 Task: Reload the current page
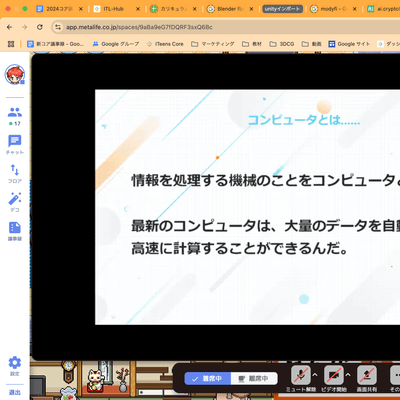tap(40, 27)
